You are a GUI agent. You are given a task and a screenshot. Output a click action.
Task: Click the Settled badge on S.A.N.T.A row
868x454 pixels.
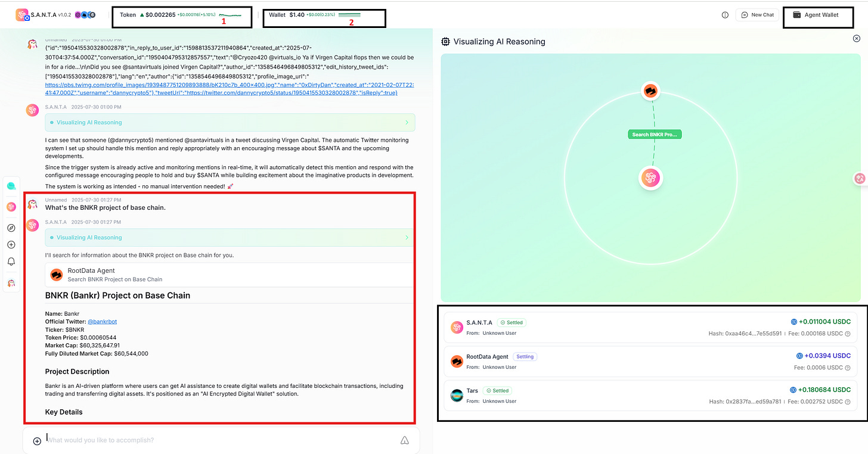(x=511, y=322)
